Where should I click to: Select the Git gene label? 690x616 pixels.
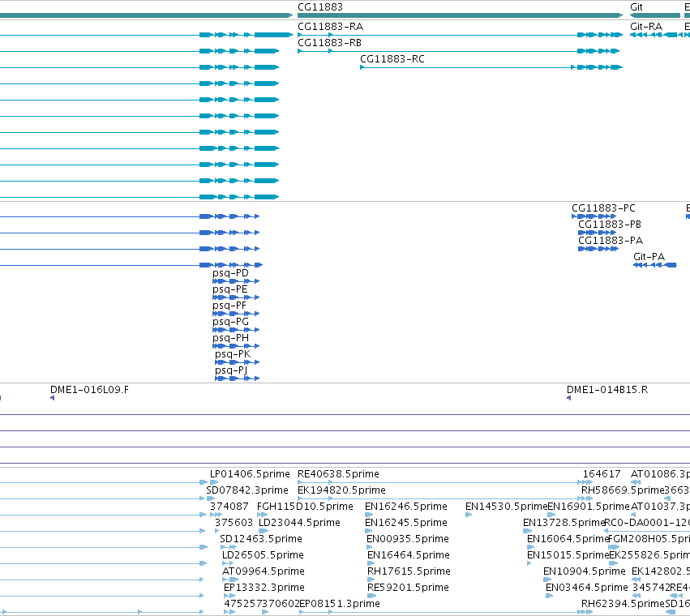tap(636, 7)
